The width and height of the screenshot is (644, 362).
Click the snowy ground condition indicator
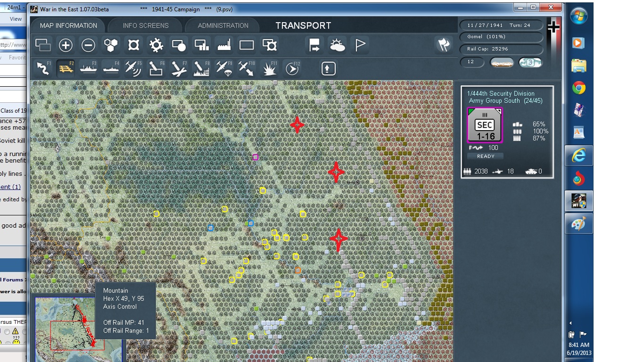(x=502, y=62)
